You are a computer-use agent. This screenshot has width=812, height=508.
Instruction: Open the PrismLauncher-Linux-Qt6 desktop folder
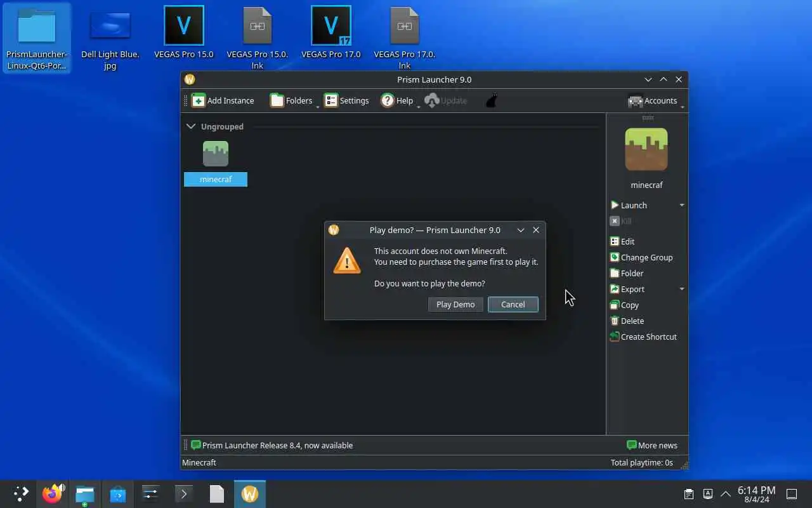[37, 38]
